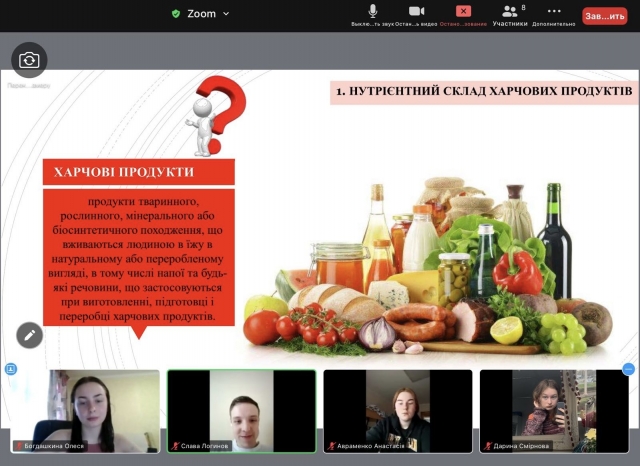Viewport: 640px width, 466px height.
Task: Select Богдашкина Олеся video thumbnail
Action: point(85,411)
